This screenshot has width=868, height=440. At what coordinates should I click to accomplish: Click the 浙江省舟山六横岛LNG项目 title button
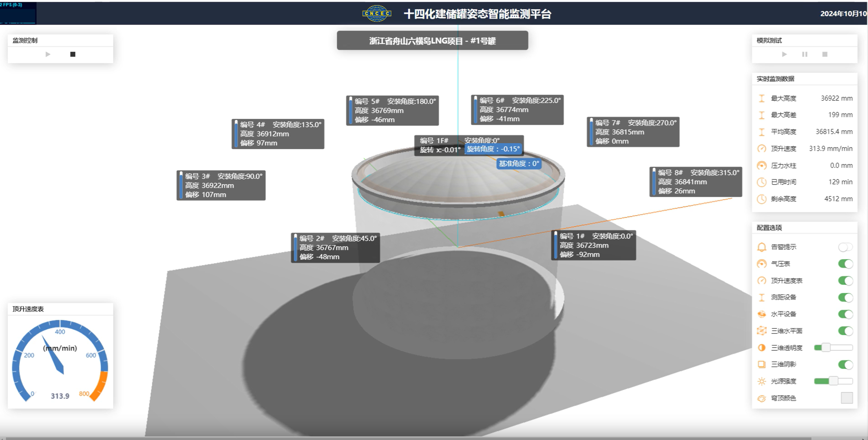pyautogui.click(x=432, y=41)
